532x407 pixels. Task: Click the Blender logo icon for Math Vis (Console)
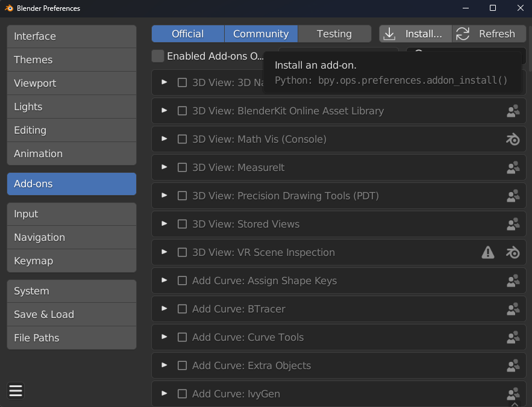click(x=513, y=140)
